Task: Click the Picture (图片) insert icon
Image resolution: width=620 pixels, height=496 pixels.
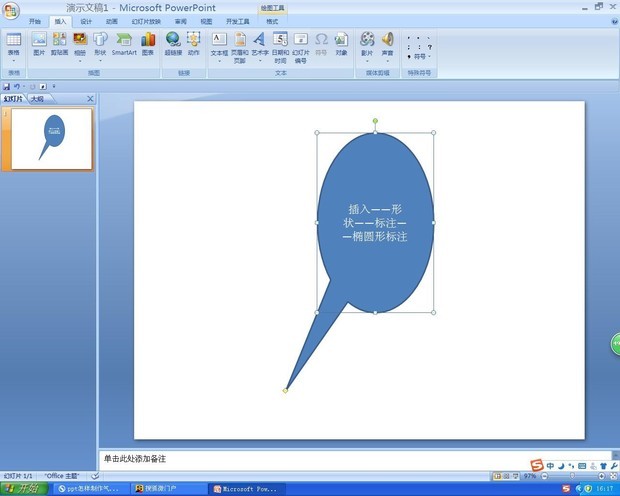Action: 39,44
